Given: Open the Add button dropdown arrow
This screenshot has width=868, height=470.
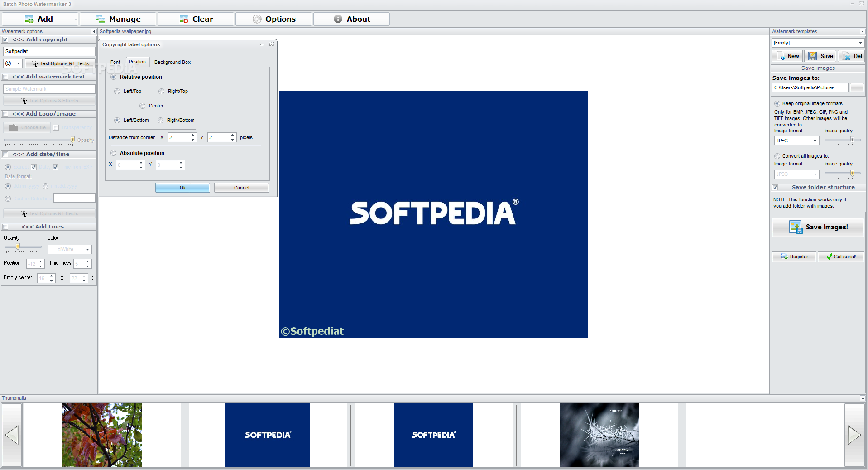Looking at the screenshot, I should pos(76,19).
